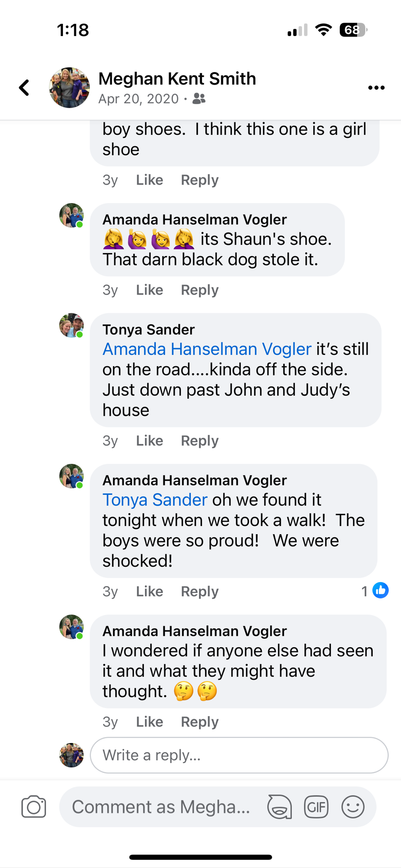Reply to Tonya Sander's comment
Image resolution: width=401 pixels, height=868 pixels.
199,441
